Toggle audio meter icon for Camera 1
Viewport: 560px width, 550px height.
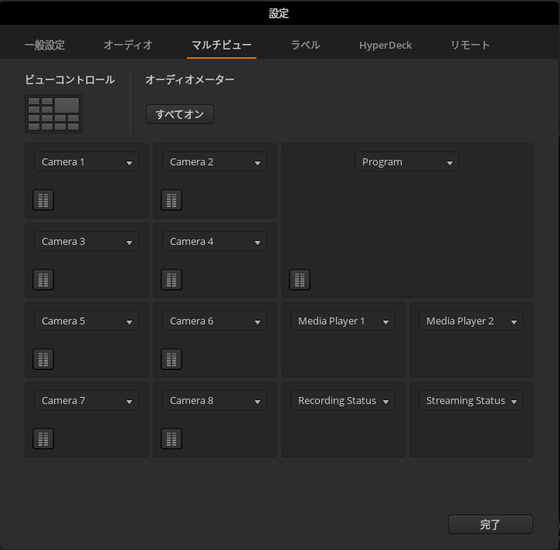[x=43, y=200]
